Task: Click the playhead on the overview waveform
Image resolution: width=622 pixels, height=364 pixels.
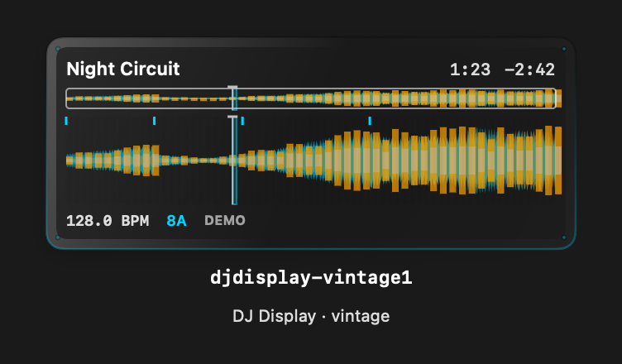Action: point(233,98)
